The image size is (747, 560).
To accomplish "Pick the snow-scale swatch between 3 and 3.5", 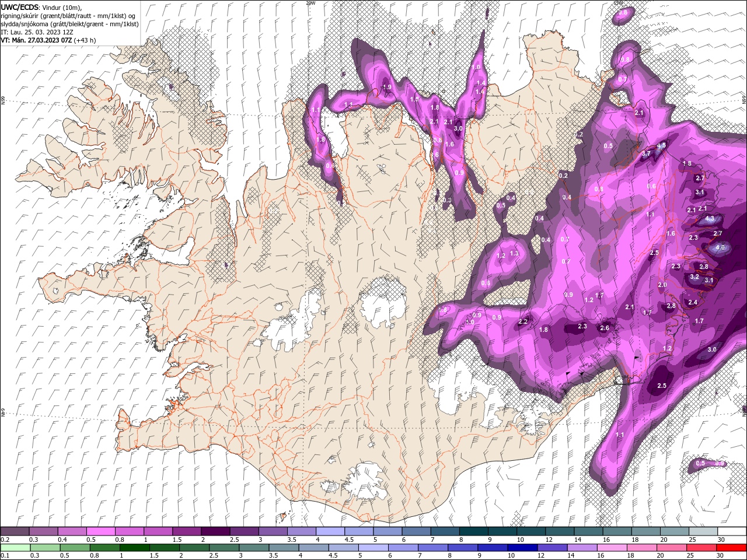I will point(273,531).
